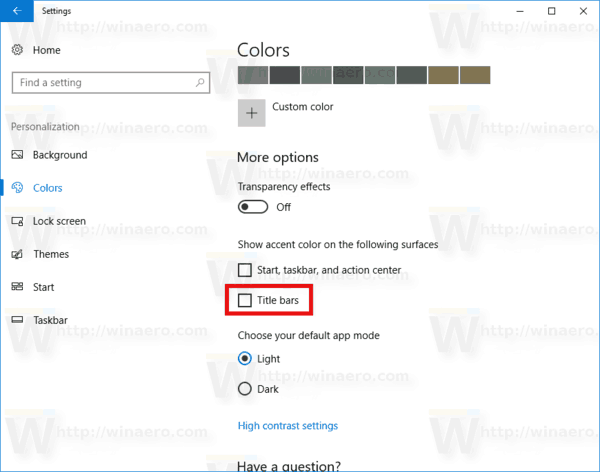
Task: Close the Settings window
Action: [583, 11]
